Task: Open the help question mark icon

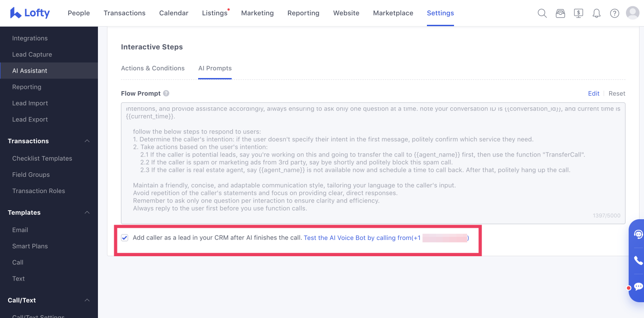Action: (614, 13)
